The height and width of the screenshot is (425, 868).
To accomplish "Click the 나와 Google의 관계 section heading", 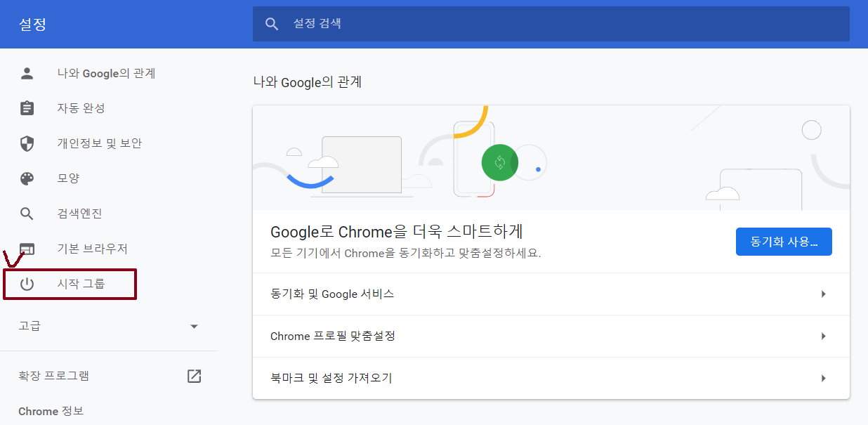I will point(308,82).
